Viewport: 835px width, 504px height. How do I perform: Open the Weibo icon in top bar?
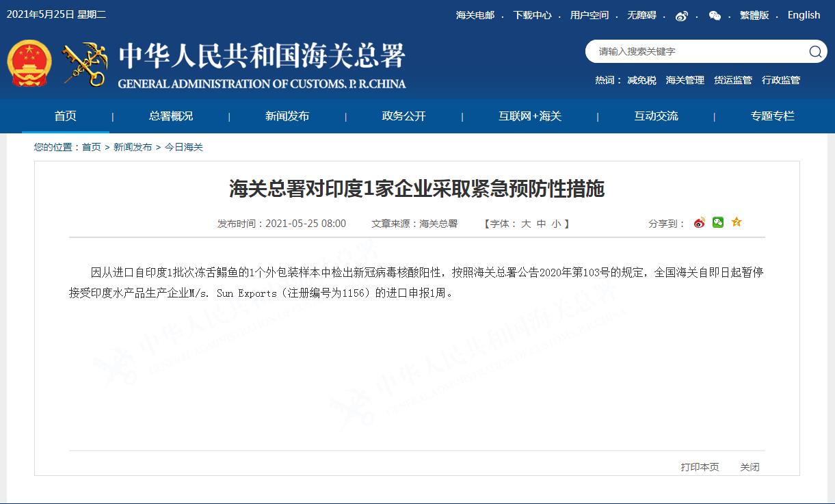681,16
